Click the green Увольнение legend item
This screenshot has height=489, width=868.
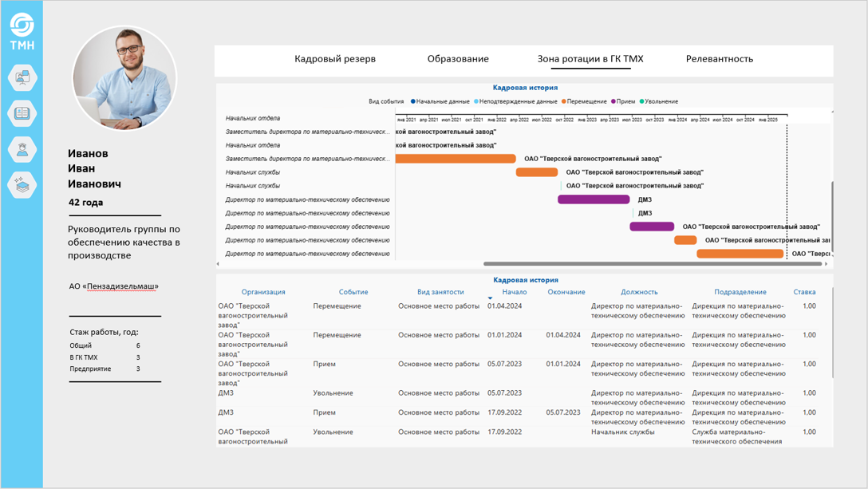click(x=659, y=101)
